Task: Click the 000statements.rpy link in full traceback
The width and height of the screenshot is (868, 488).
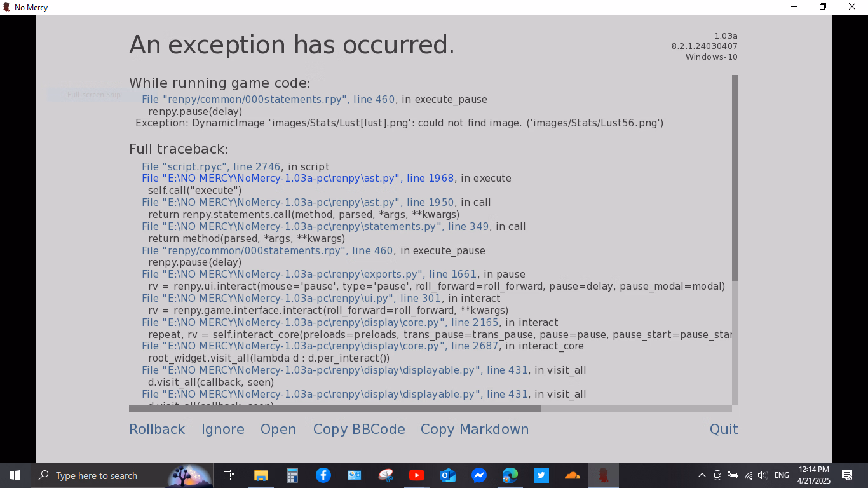Action: click(x=268, y=251)
